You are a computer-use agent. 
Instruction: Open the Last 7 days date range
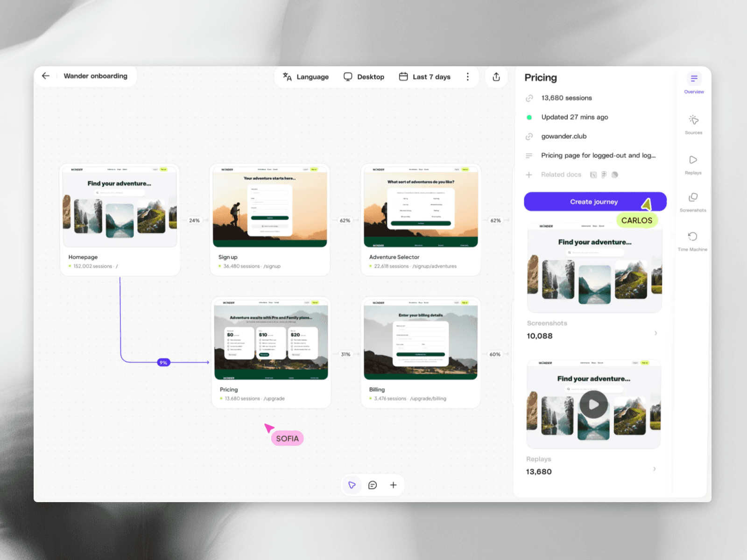coord(425,77)
